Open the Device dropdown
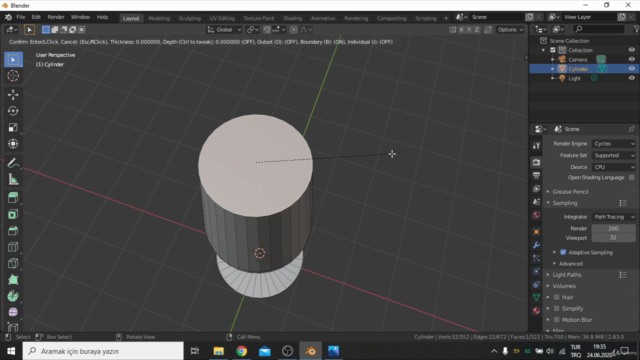Viewport: 640px width, 360px height. [x=614, y=167]
